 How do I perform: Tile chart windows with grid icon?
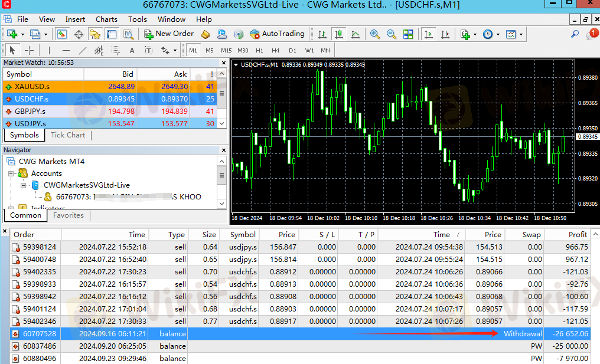tap(408, 34)
